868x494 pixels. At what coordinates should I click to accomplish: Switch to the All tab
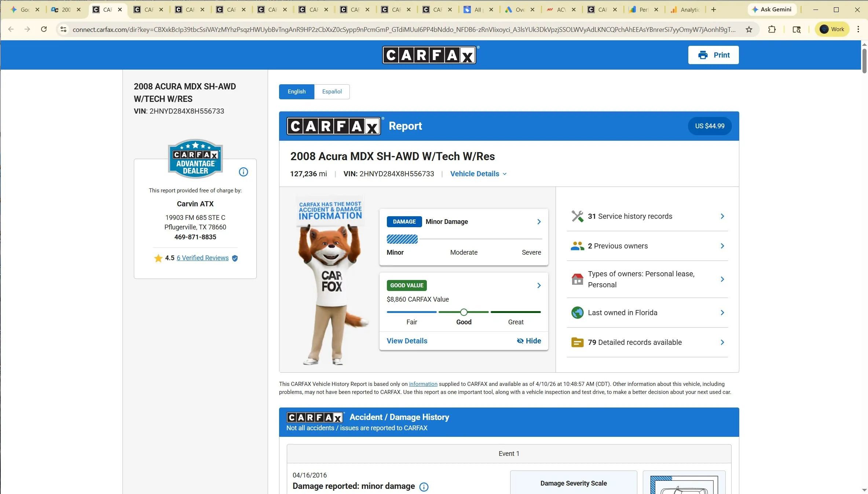tap(479, 10)
